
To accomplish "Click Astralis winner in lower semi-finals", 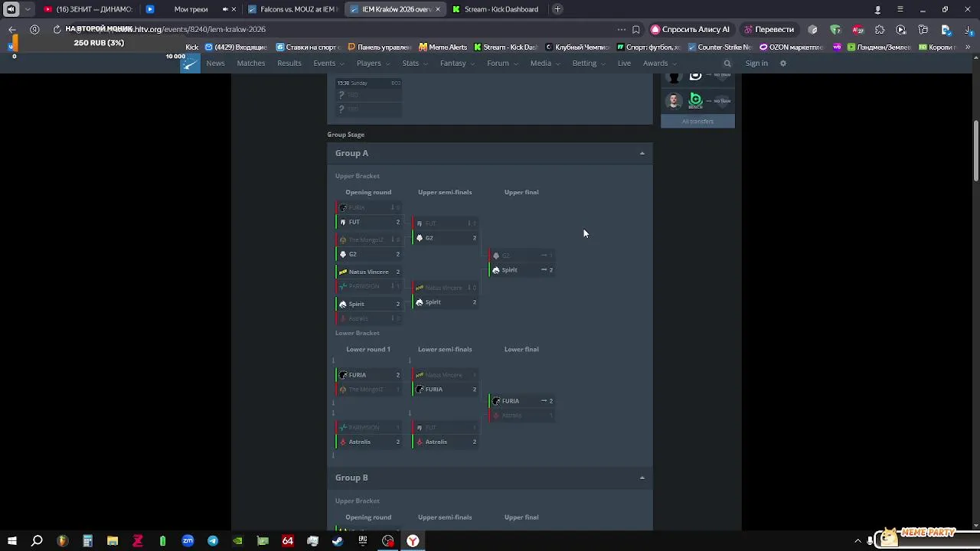I will click(446, 442).
